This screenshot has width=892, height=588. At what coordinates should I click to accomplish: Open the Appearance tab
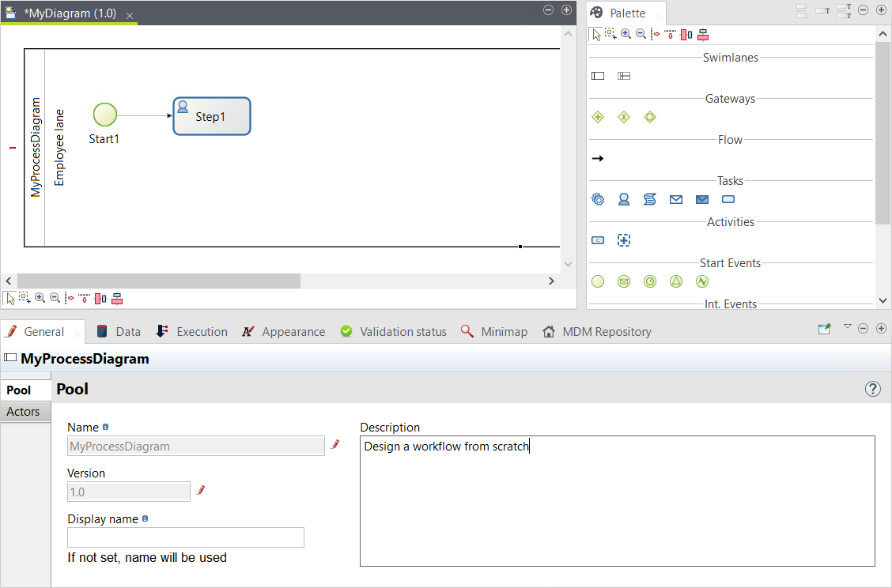283,331
